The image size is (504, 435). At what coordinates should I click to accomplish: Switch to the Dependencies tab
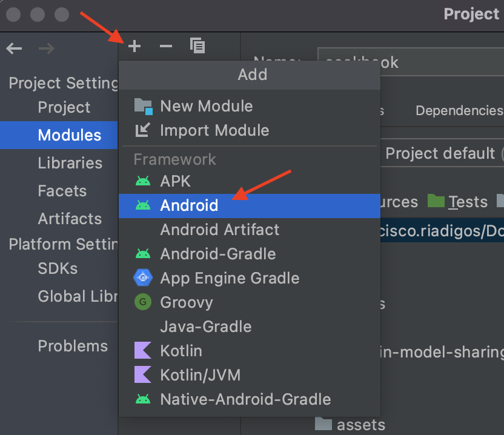(459, 110)
